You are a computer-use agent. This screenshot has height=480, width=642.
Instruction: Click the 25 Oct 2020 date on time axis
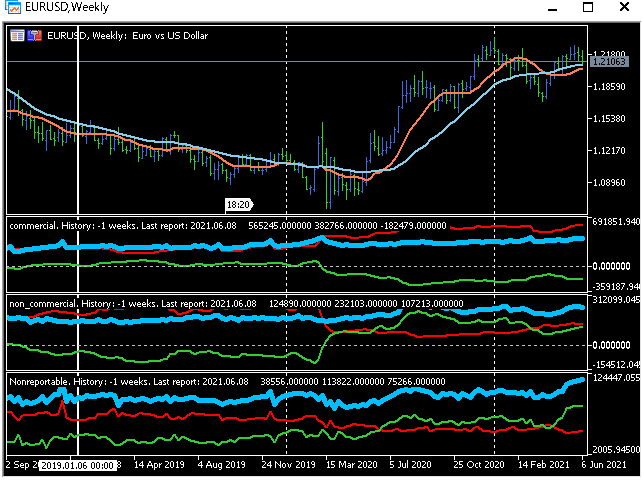pyautogui.click(x=479, y=465)
